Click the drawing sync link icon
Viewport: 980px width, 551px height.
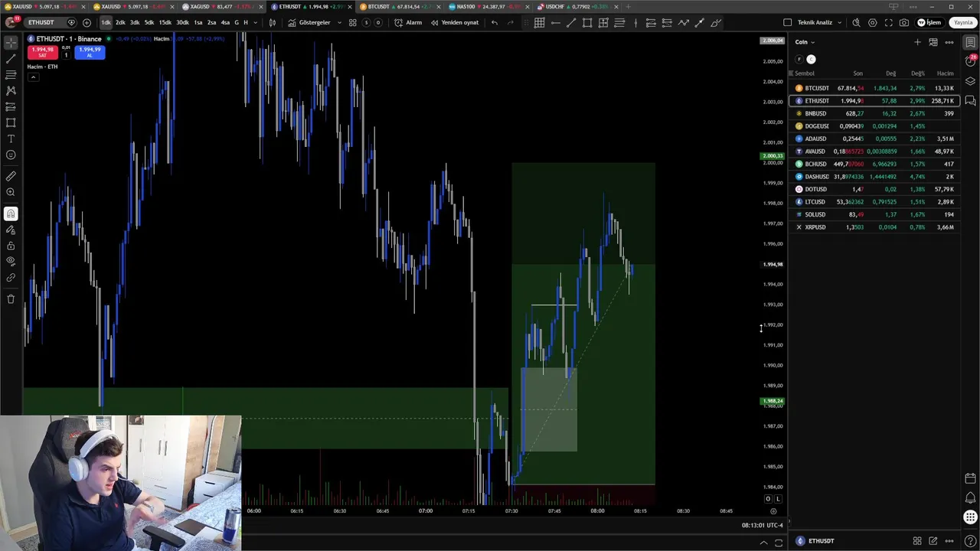point(11,278)
